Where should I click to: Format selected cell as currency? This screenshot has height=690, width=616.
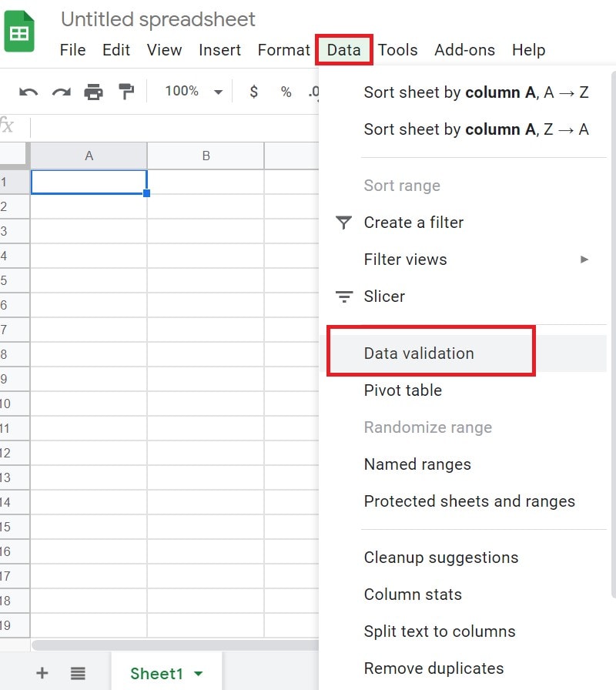click(253, 91)
